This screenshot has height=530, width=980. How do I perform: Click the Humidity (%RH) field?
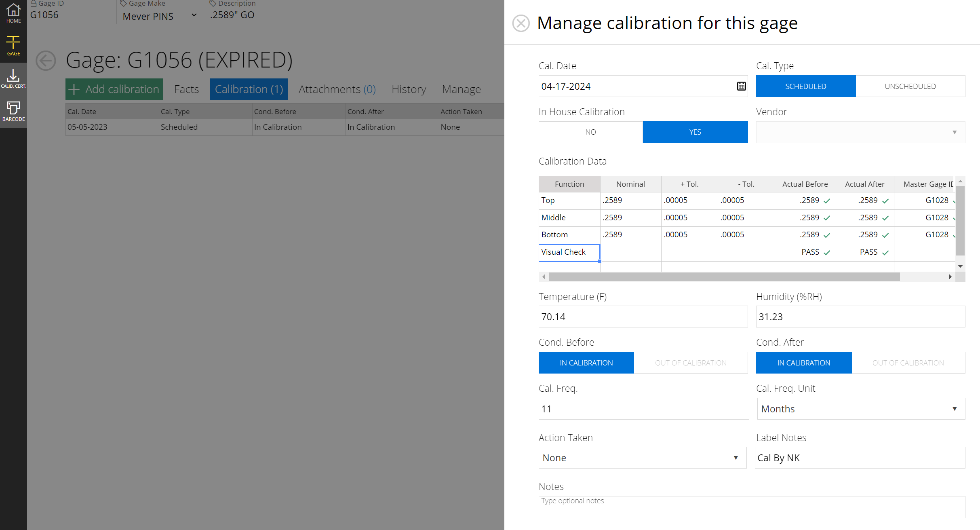click(x=860, y=317)
